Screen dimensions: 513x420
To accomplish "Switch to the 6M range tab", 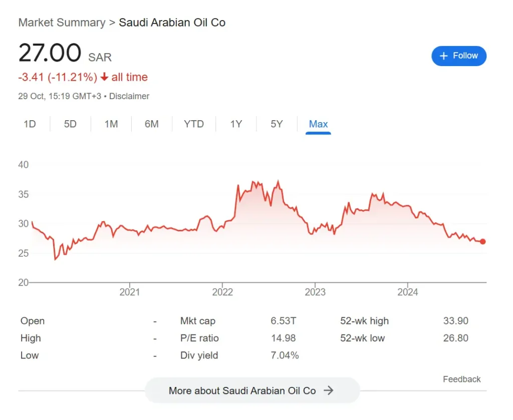I will [151, 124].
